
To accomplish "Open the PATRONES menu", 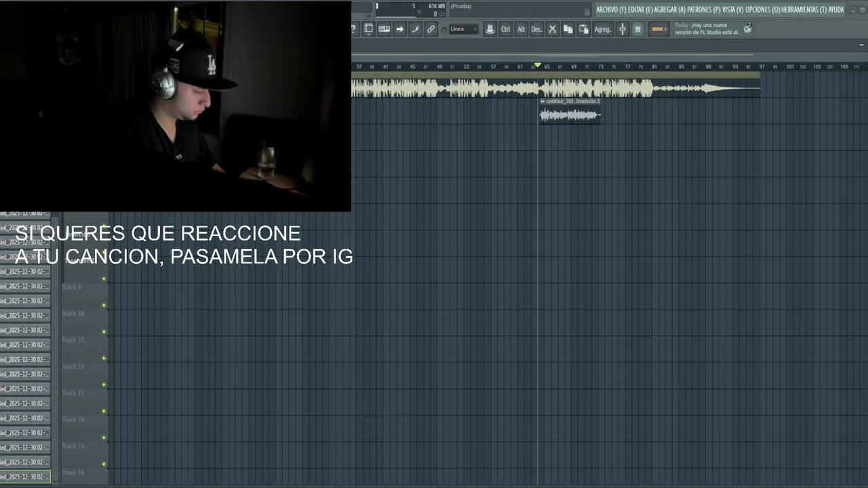I will [x=704, y=9].
